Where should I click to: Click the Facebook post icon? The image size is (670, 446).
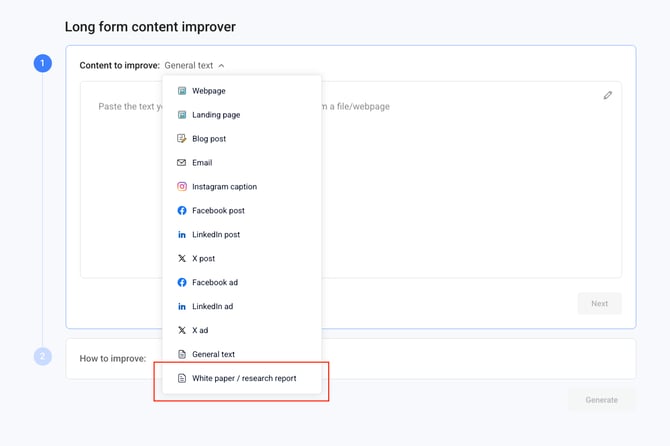(182, 211)
